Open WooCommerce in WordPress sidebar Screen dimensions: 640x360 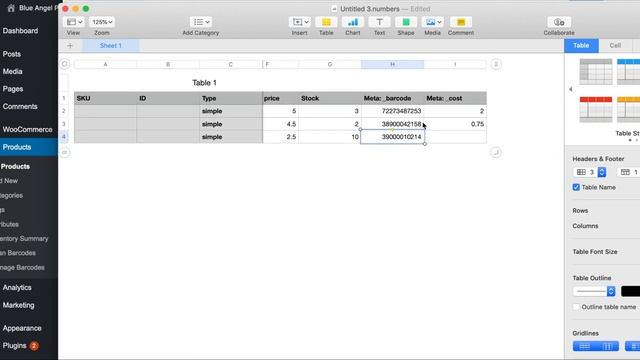pyautogui.click(x=27, y=129)
